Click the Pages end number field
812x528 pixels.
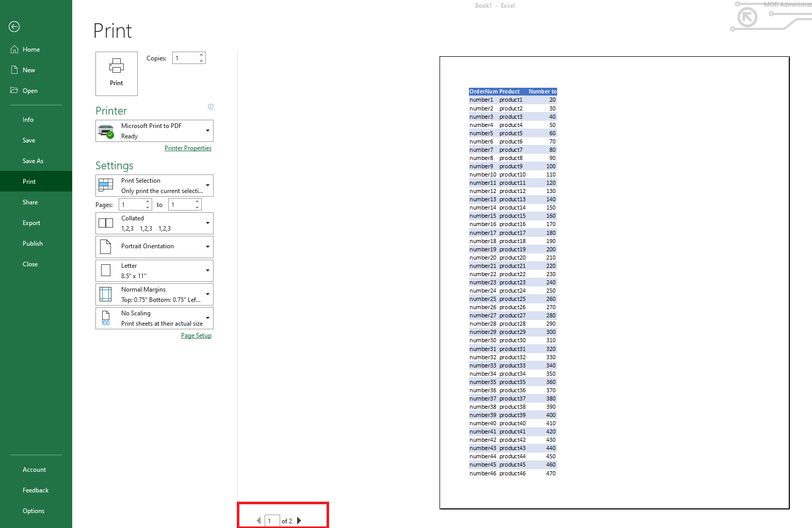click(x=181, y=205)
